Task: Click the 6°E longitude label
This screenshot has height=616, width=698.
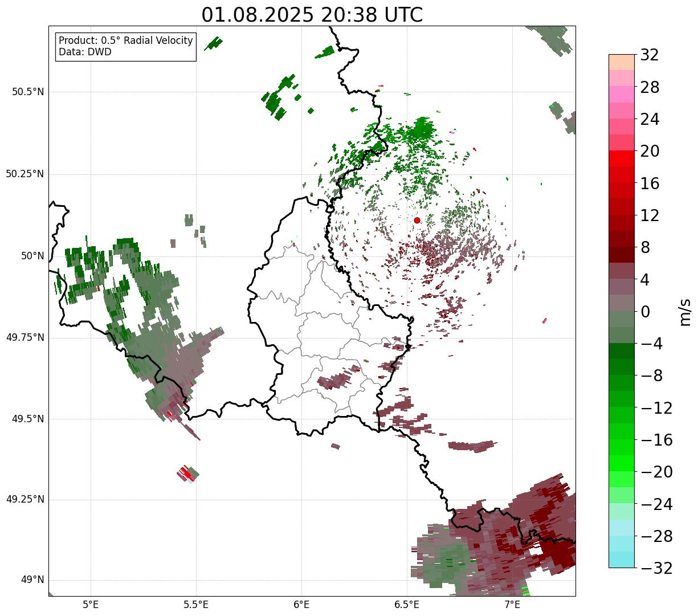Action: click(x=301, y=605)
